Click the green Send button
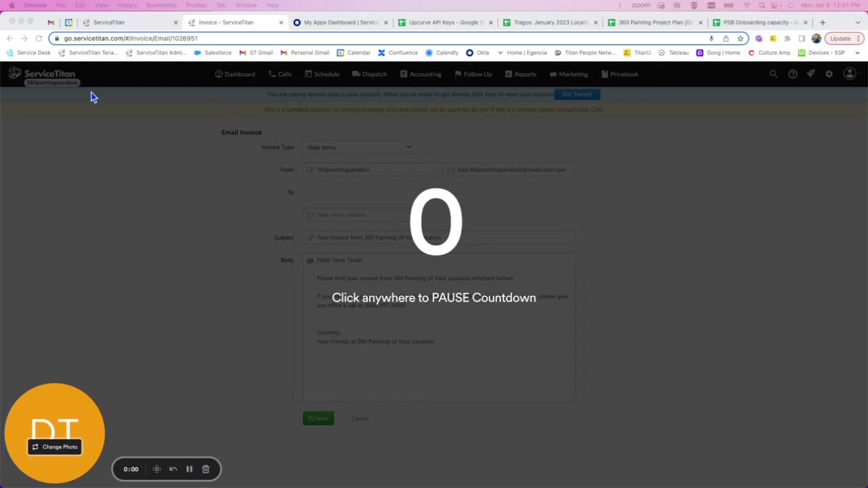Image resolution: width=868 pixels, height=488 pixels. [318, 418]
